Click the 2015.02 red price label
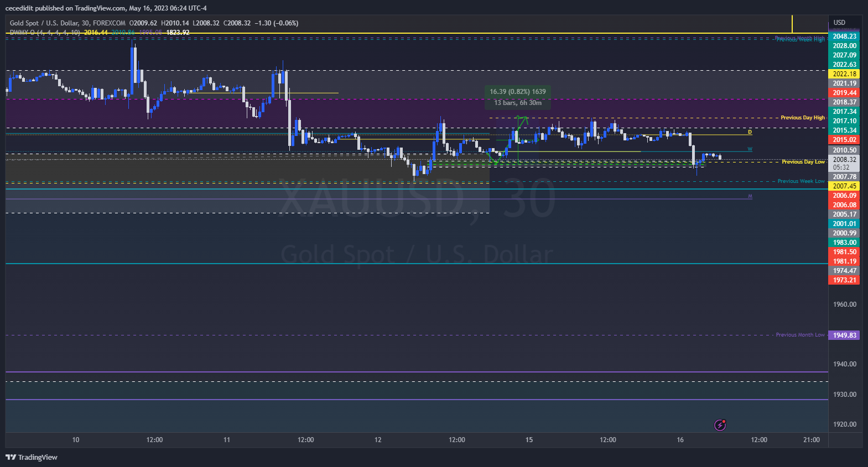The height and width of the screenshot is (467, 868). pyautogui.click(x=844, y=140)
